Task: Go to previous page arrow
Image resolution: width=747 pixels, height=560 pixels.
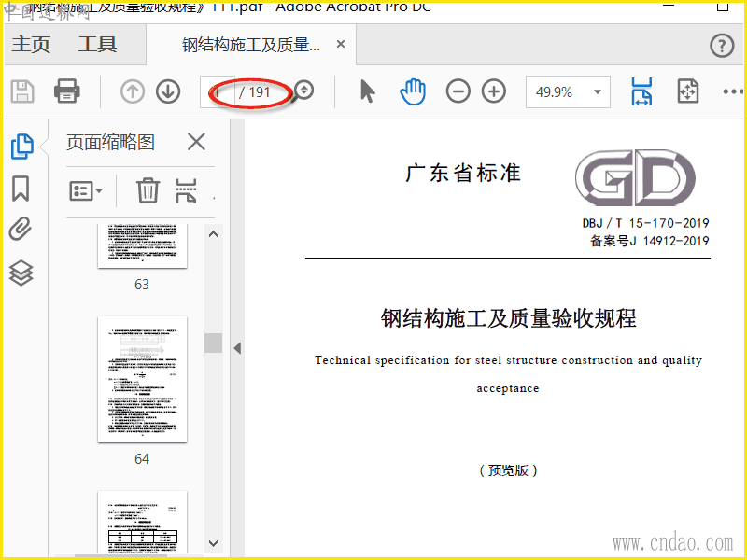Action: click(133, 91)
